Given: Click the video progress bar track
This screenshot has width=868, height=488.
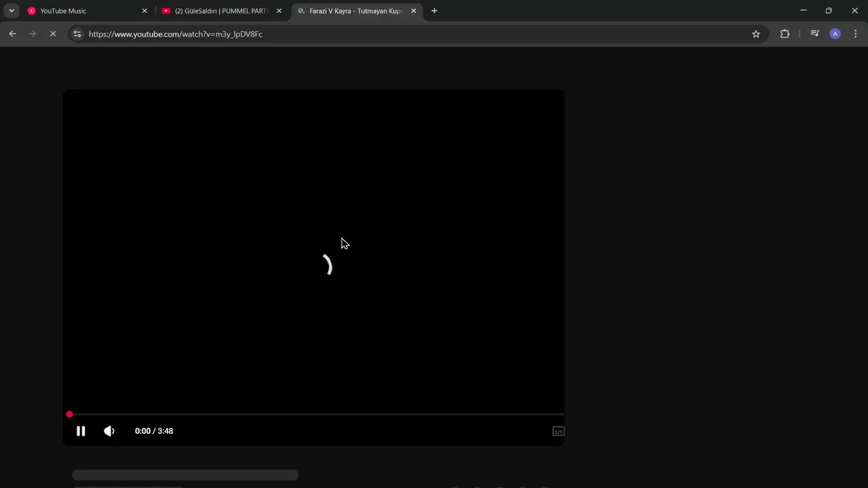Looking at the screenshot, I should tap(314, 414).
